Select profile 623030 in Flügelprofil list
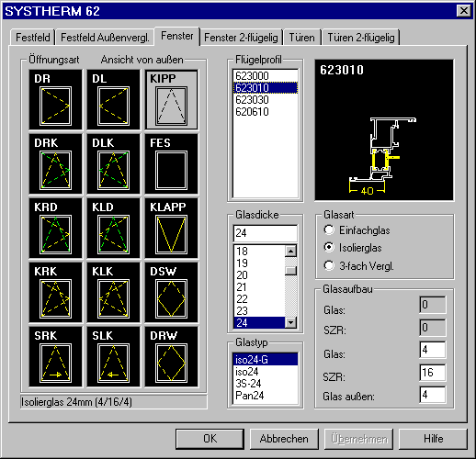This screenshot has width=476, height=459. pyautogui.click(x=266, y=100)
